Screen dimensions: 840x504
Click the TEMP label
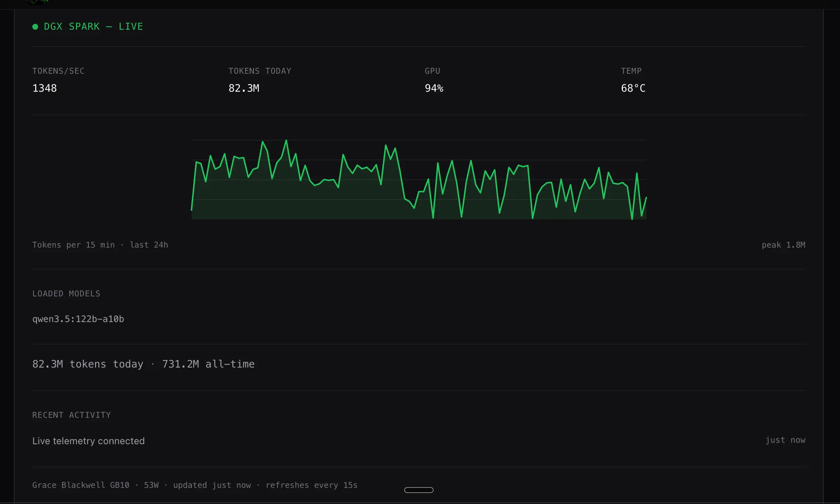(631, 71)
